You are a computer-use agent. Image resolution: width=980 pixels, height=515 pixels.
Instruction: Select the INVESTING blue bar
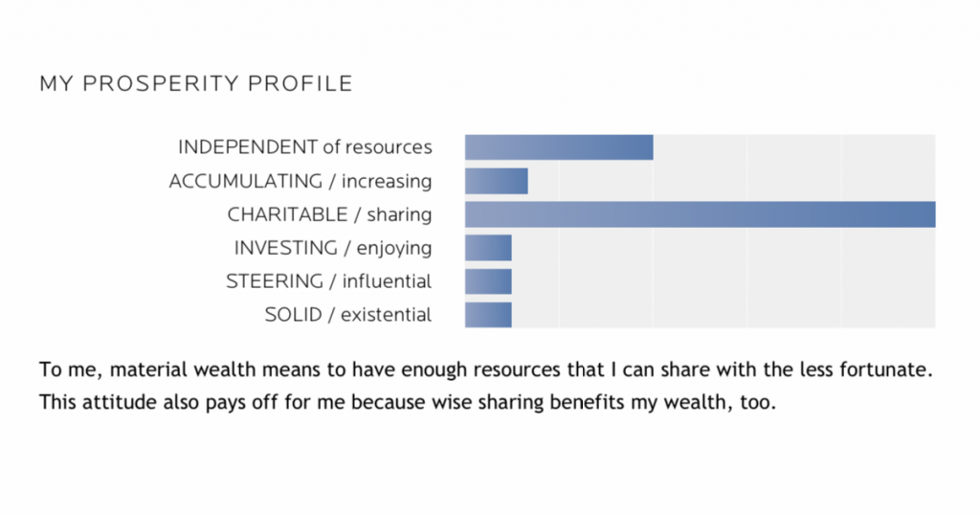click(x=488, y=248)
